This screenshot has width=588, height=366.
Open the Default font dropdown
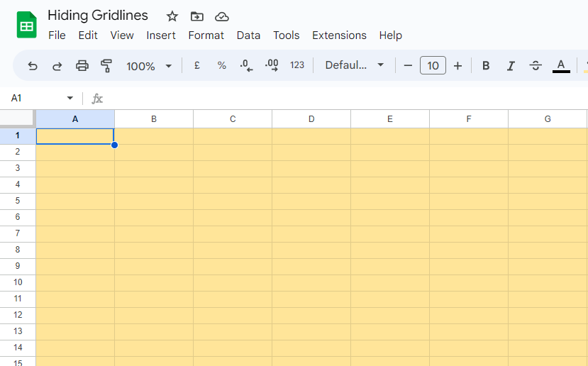tap(355, 65)
